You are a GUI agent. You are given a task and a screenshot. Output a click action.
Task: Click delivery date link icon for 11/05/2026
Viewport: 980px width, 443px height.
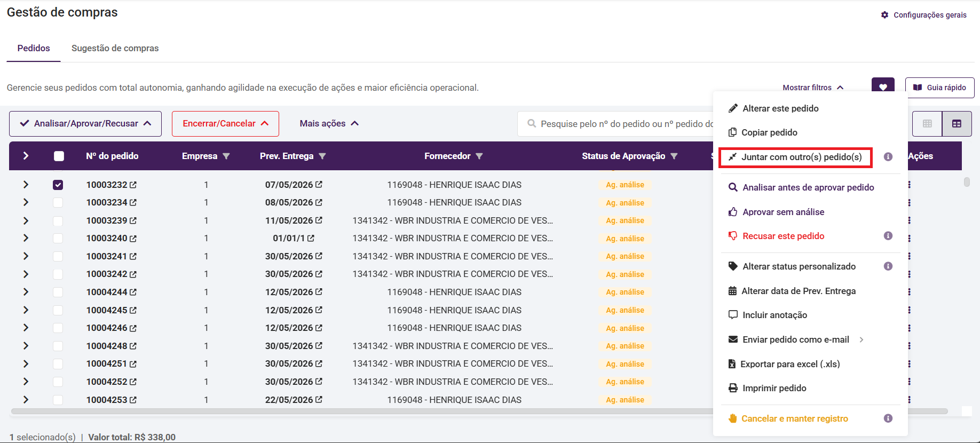pyautogui.click(x=319, y=220)
